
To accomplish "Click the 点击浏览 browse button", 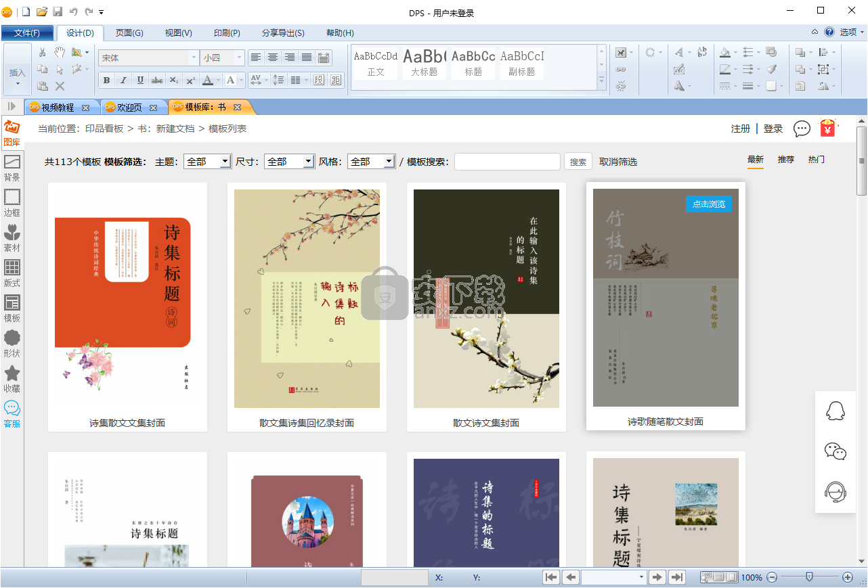I will (x=709, y=204).
